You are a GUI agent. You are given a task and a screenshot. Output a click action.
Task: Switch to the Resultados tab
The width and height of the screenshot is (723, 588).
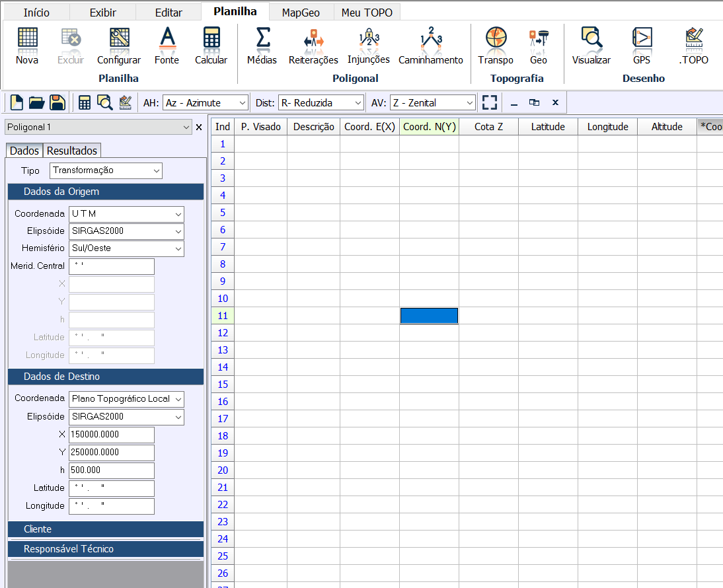tap(72, 151)
